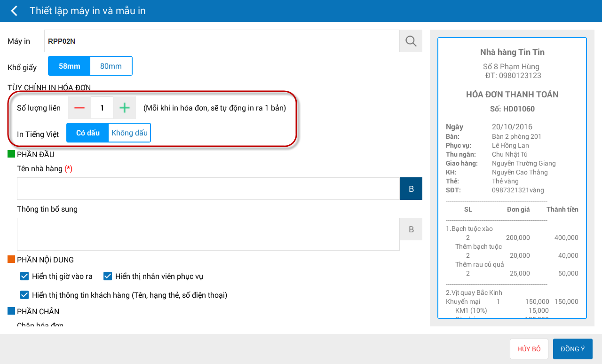Click the date 20/10/2016 in preview

tap(512, 127)
